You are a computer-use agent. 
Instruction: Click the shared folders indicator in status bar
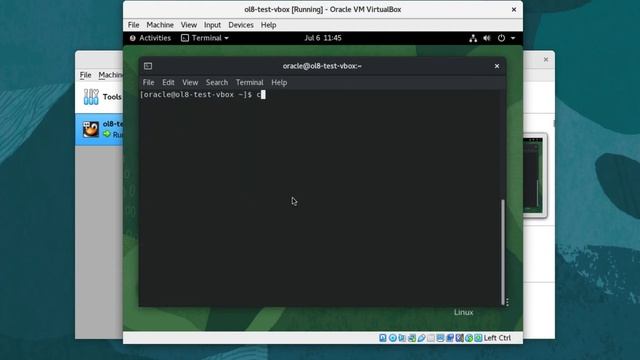click(431, 338)
